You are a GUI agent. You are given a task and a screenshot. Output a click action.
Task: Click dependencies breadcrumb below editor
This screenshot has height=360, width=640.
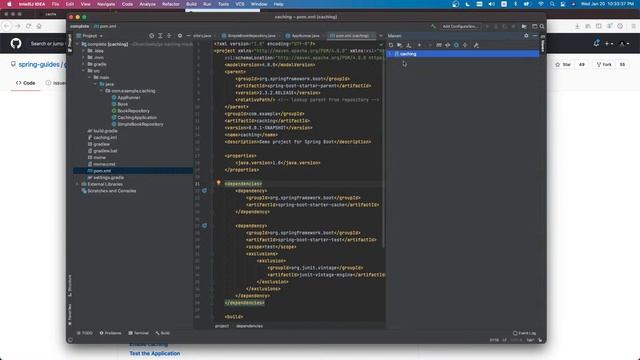[249, 326]
